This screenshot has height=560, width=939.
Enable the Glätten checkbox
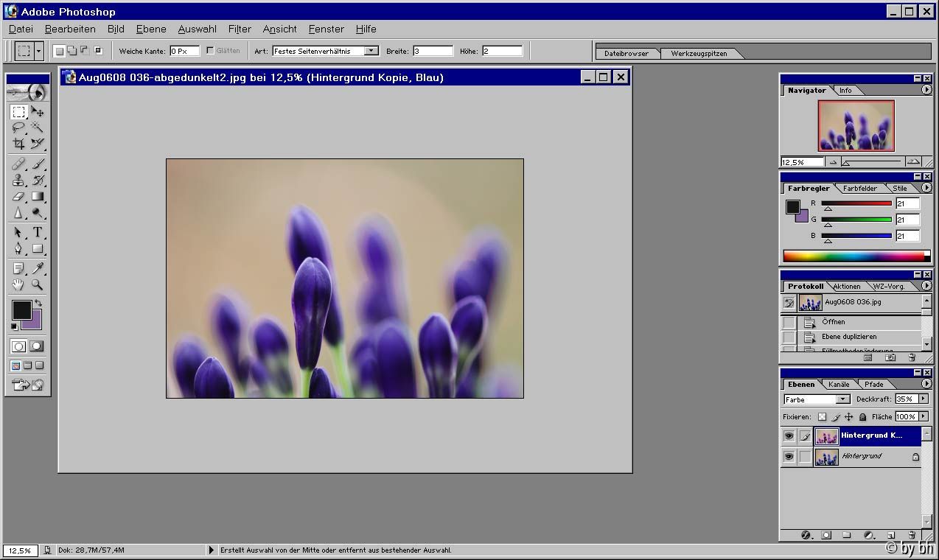(210, 51)
